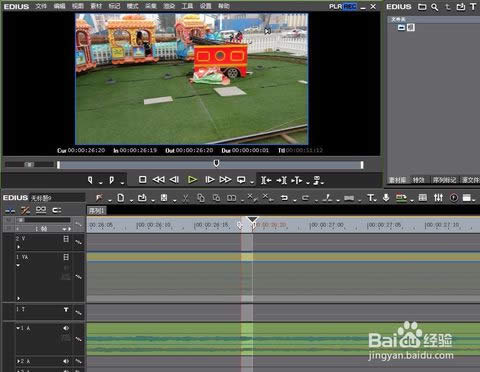480x372 pixels.
Task: Click the microphone voice-over icon
Action: [x=386, y=198]
